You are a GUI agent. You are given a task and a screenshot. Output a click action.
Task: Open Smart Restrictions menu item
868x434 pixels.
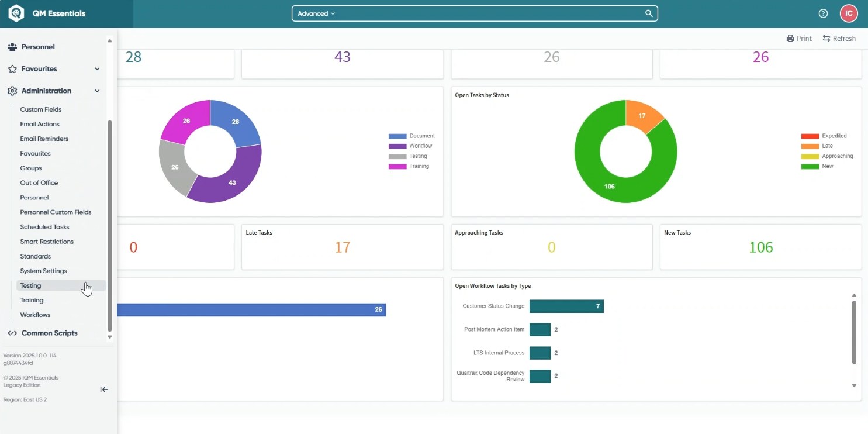pos(47,242)
